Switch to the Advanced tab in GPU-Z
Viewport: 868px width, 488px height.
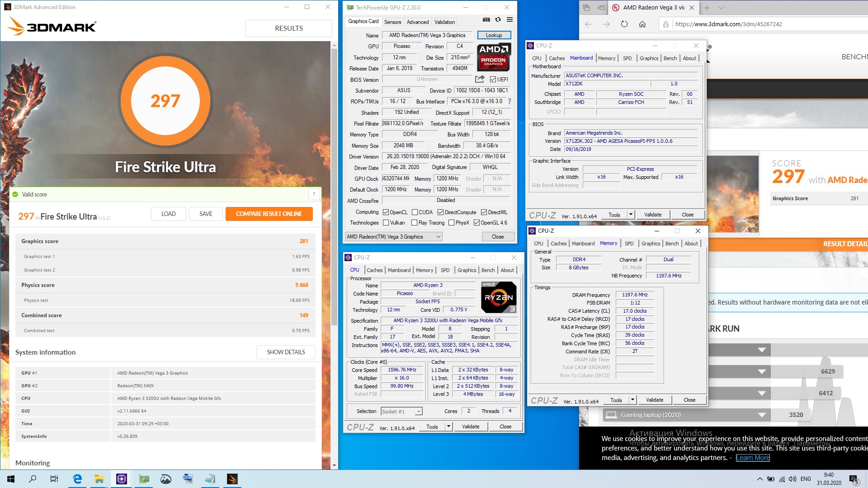[418, 22]
